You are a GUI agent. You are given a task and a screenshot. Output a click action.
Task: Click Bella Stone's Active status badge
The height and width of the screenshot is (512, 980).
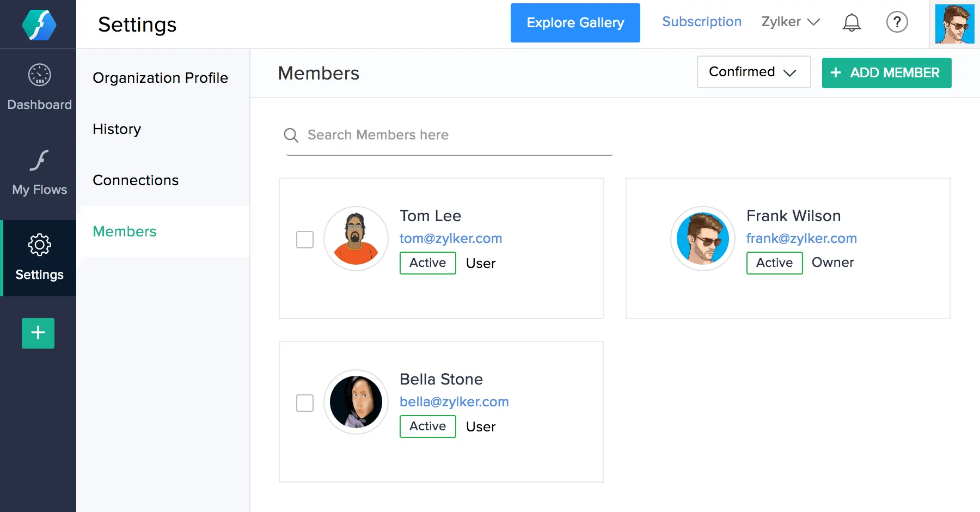click(x=428, y=426)
